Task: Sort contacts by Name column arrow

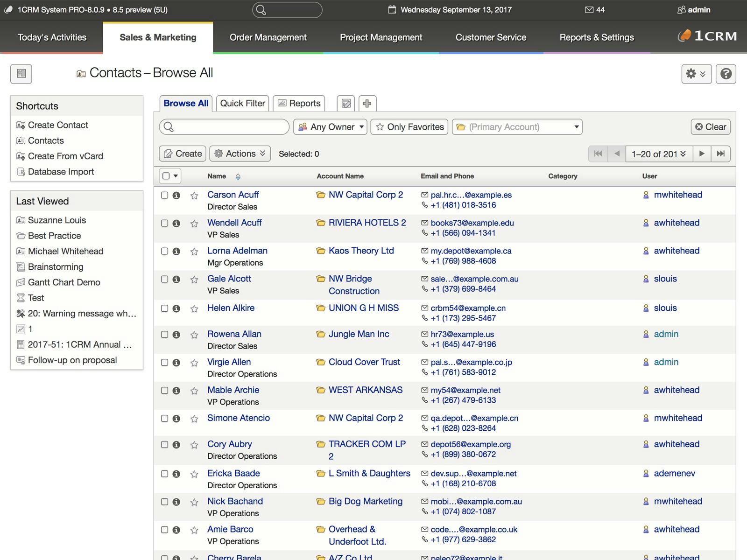Action: click(238, 176)
